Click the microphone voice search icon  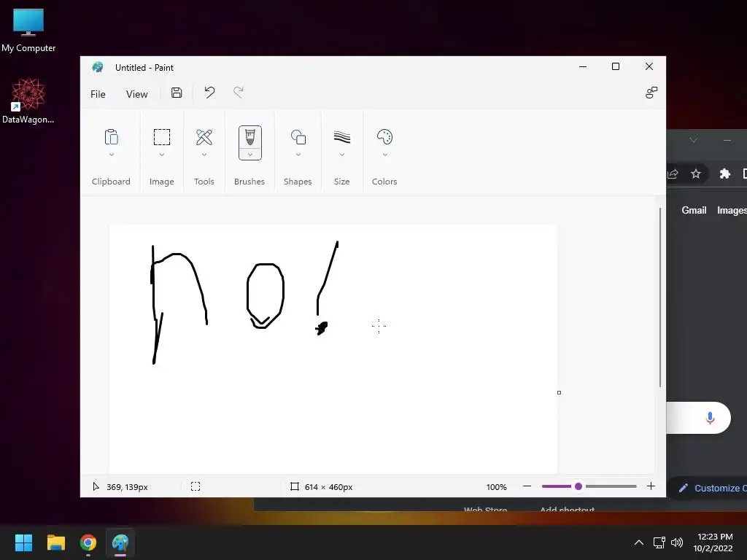[x=710, y=418]
